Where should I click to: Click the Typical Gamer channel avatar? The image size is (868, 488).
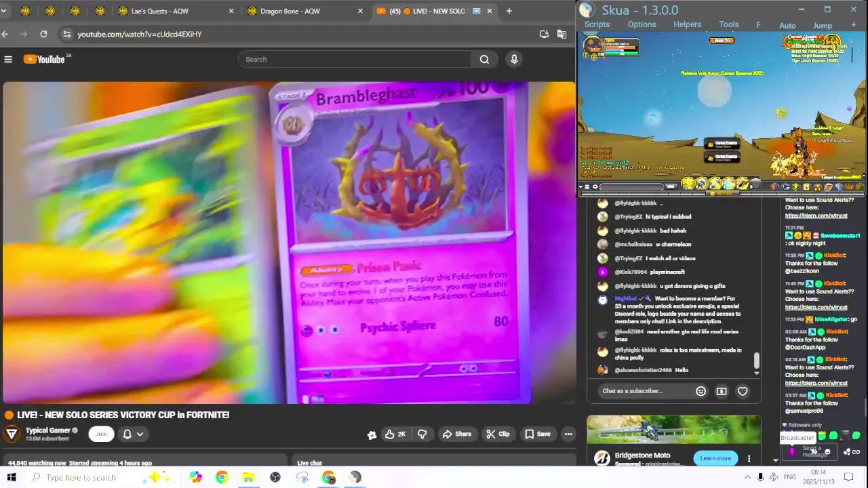[x=12, y=434]
